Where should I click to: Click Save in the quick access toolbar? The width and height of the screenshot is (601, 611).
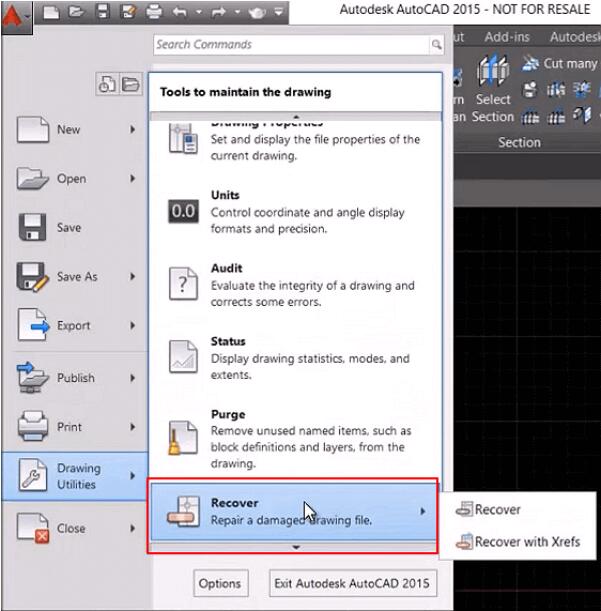coord(103,12)
